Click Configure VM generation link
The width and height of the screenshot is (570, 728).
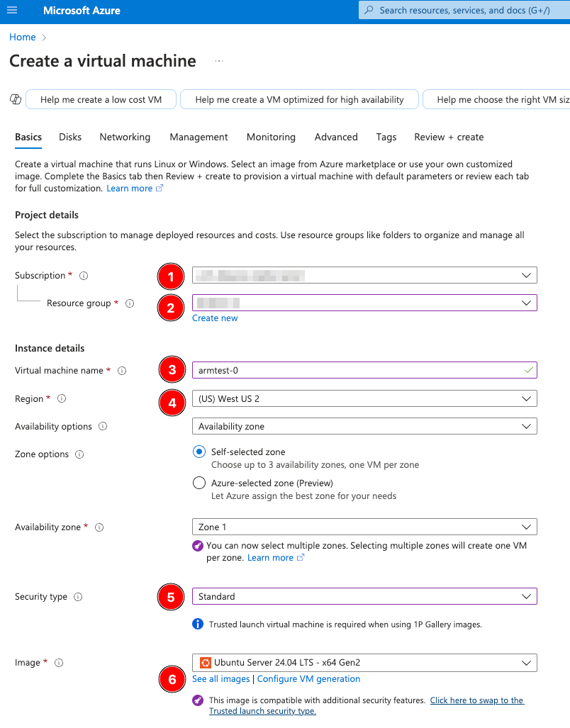point(308,679)
